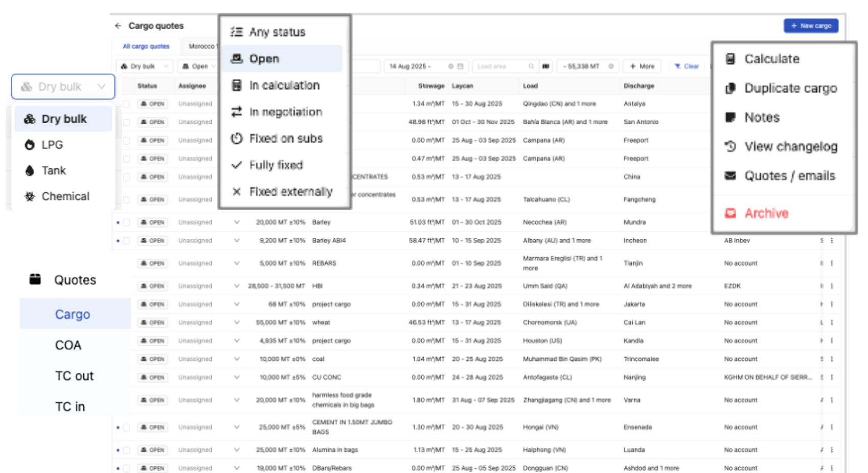Switch to the All cargo quotes tab
Viewport: 868px width, 473px height.
[146, 47]
